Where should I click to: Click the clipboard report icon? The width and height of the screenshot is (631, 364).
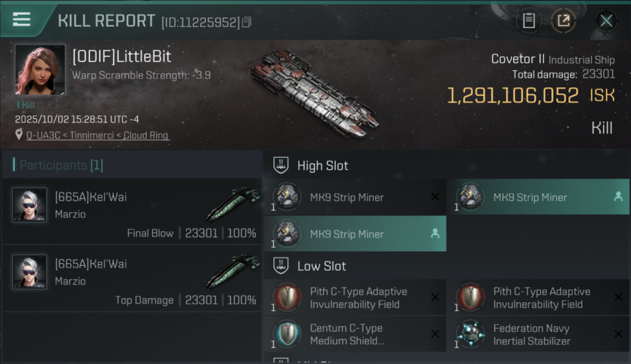(529, 21)
